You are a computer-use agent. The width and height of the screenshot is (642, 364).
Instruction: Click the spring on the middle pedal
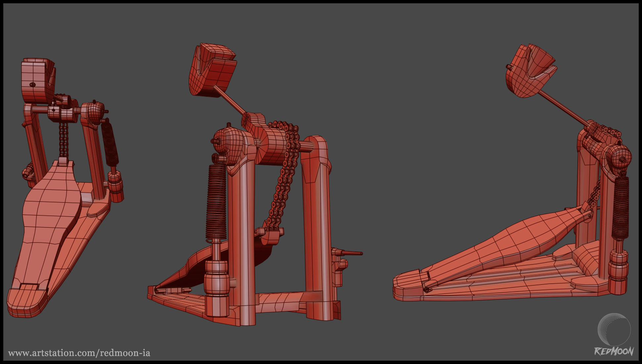coord(217,202)
